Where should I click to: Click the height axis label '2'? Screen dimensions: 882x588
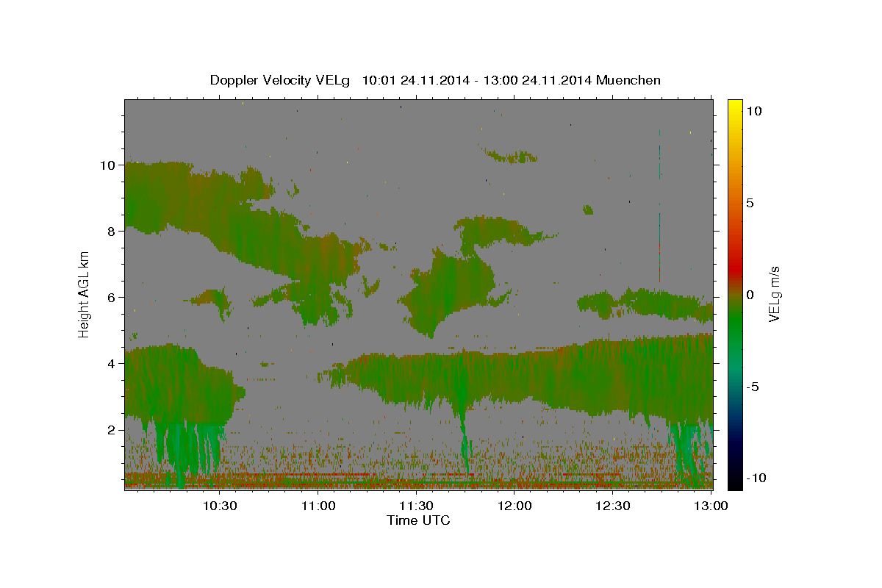[112, 429]
